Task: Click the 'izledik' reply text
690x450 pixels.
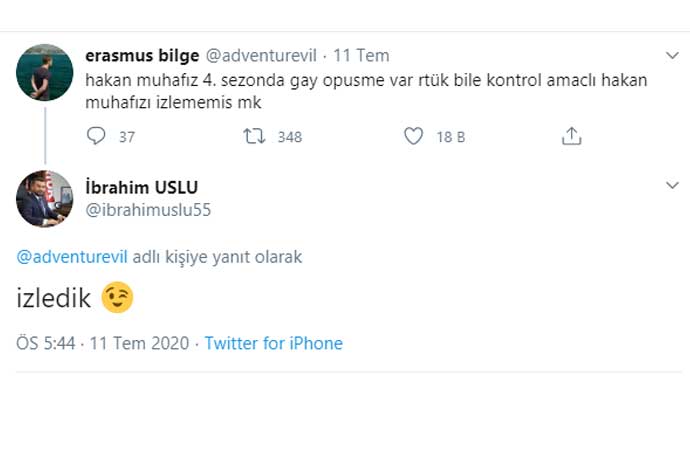Action: tap(55, 298)
